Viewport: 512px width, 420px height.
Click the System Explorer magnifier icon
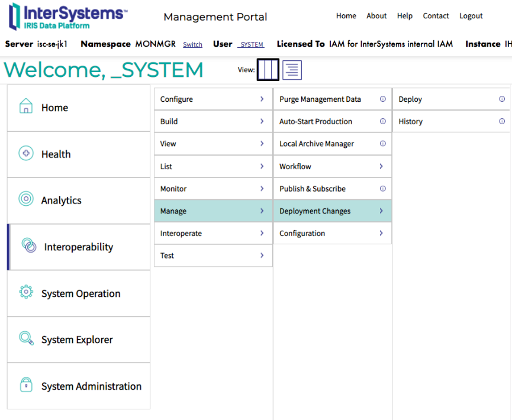[x=26, y=339]
